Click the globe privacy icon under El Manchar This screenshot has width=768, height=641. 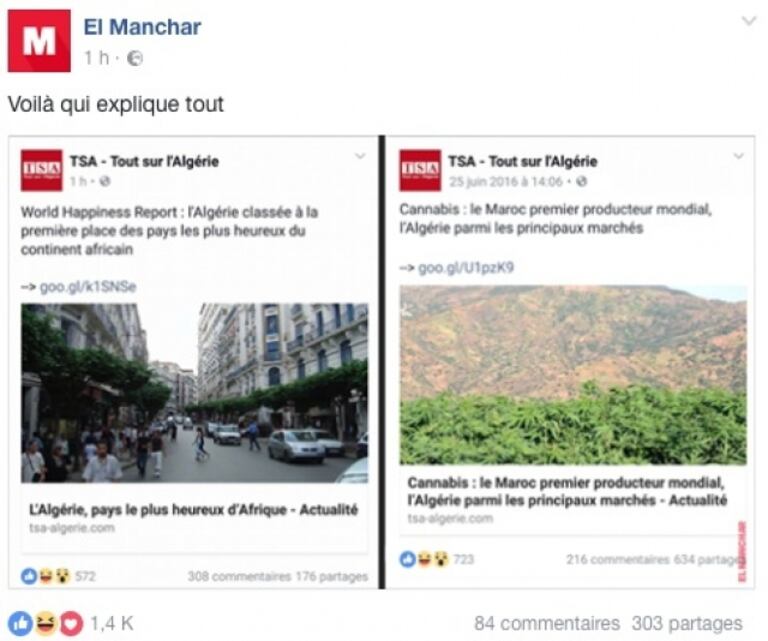(135, 59)
